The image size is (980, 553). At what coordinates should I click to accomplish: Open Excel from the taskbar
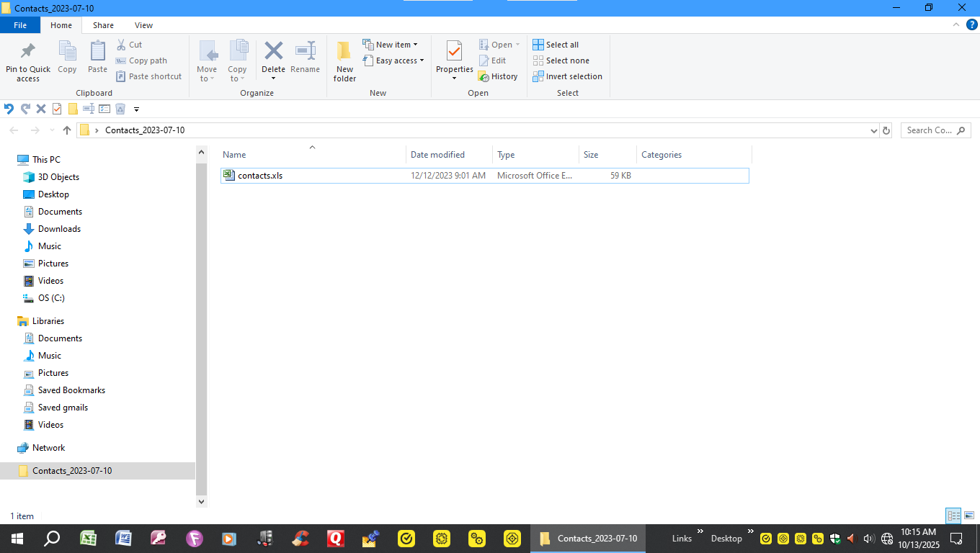click(x=88, y=538)
